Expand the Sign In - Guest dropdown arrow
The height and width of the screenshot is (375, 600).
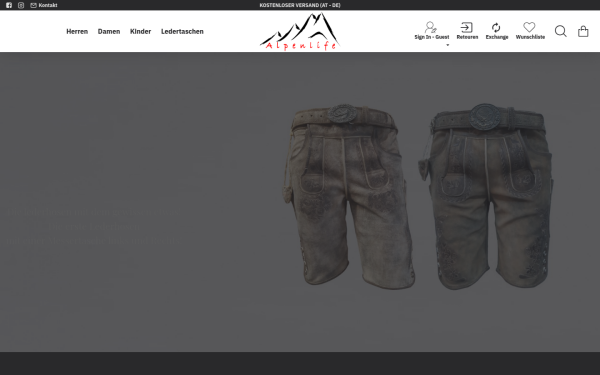click(x=447, y=45)
